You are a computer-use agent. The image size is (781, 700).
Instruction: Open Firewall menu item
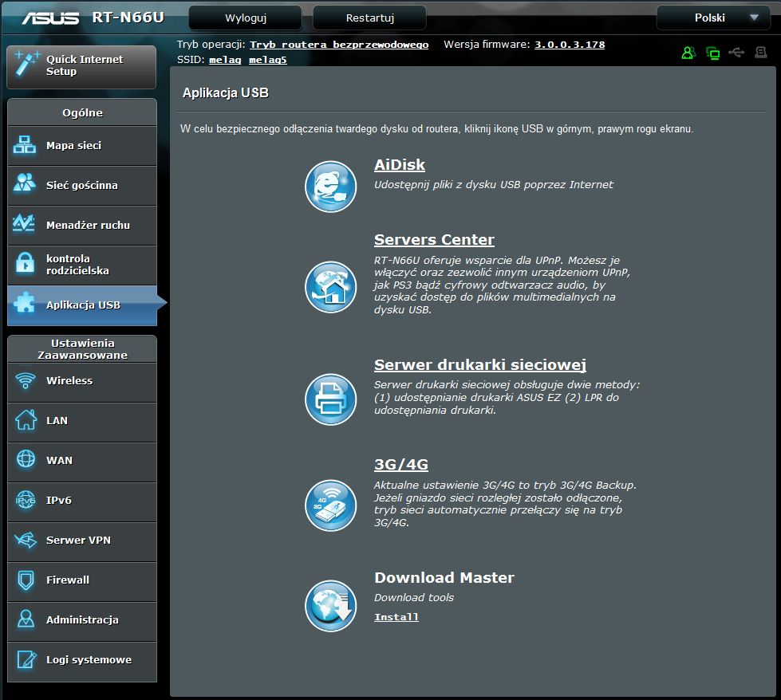[x=82, y=581]
